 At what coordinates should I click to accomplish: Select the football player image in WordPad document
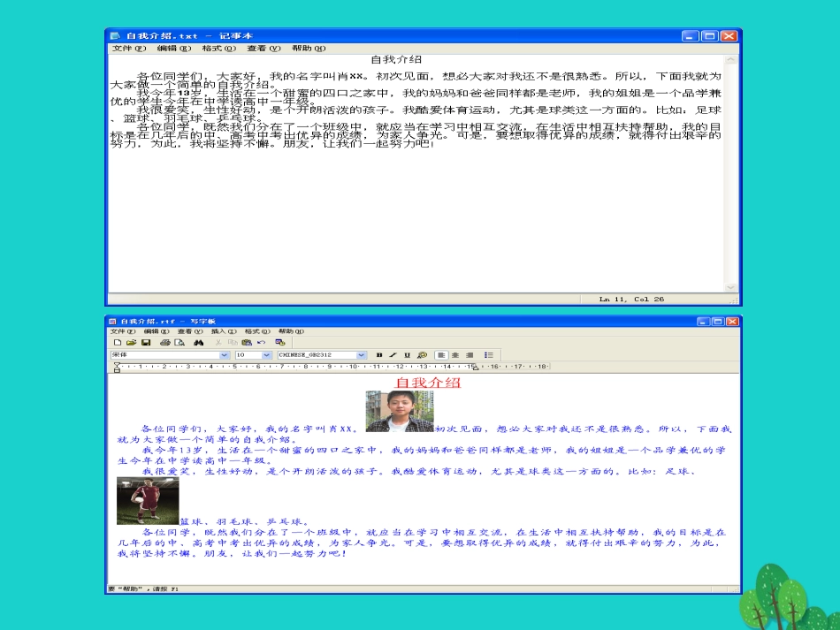(148, 501)
